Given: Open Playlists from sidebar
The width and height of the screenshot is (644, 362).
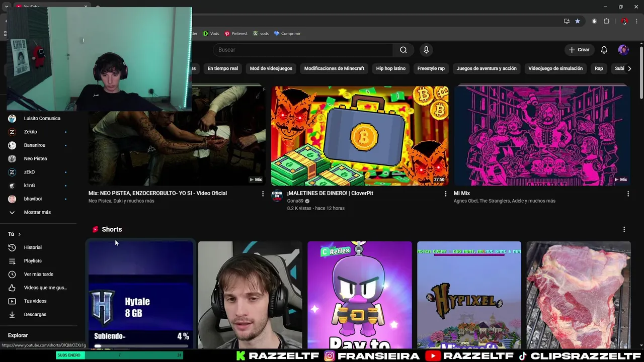Looking at the screenshot, I should 39,261.
